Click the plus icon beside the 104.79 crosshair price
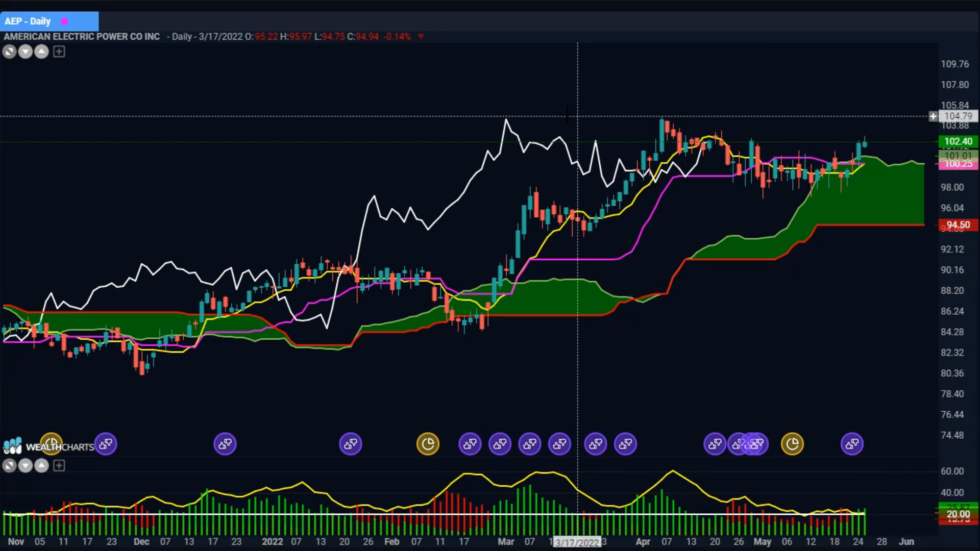 [933, 116]
